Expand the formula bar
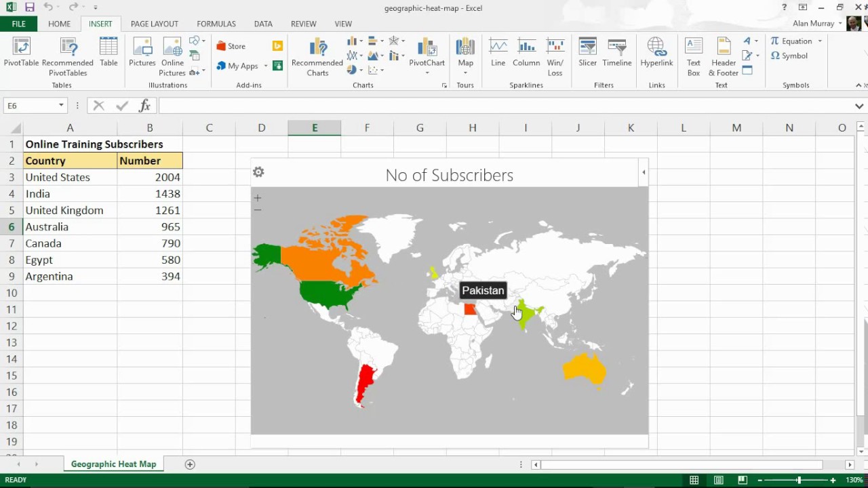Image resolution: width=868 pixels, height=488 pixels. (859, 106)
